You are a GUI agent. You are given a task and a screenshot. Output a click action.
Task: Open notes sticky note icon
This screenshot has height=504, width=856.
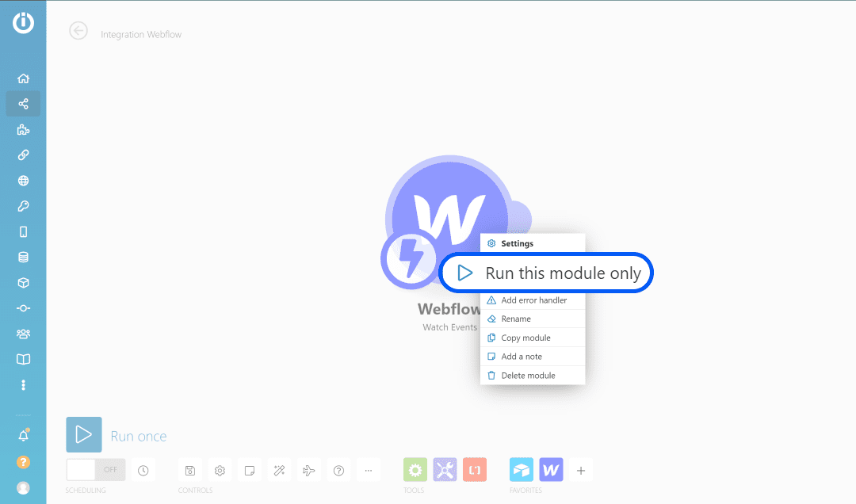click(250, 470)
